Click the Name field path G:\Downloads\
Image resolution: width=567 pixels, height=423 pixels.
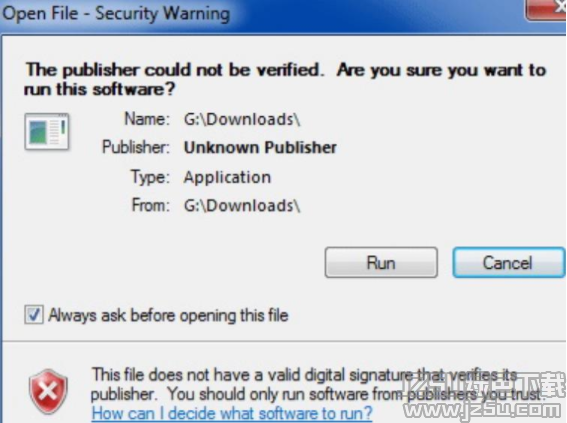242,119
